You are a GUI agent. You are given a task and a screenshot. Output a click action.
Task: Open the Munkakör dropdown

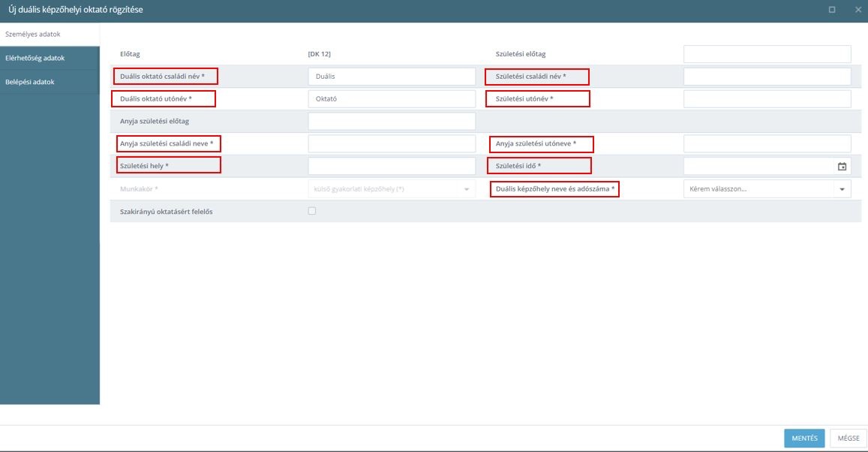[392, 189]
